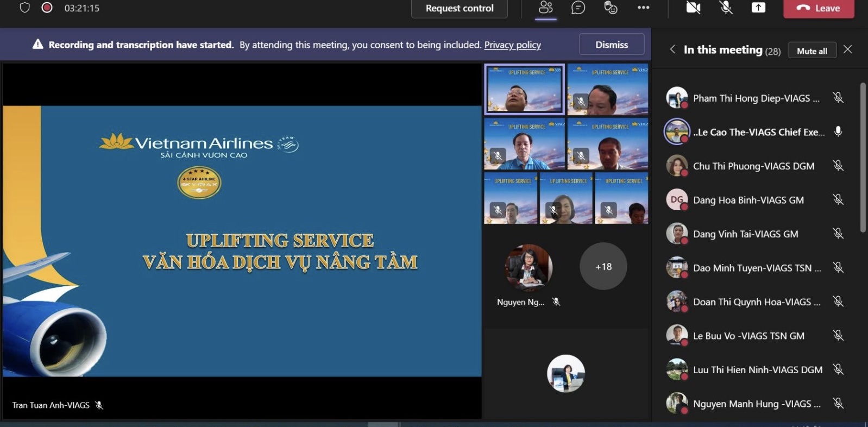This screenshot has height=427, width=868.
Task: Select Le Buu Vo avatar
Action: [677, 335]
